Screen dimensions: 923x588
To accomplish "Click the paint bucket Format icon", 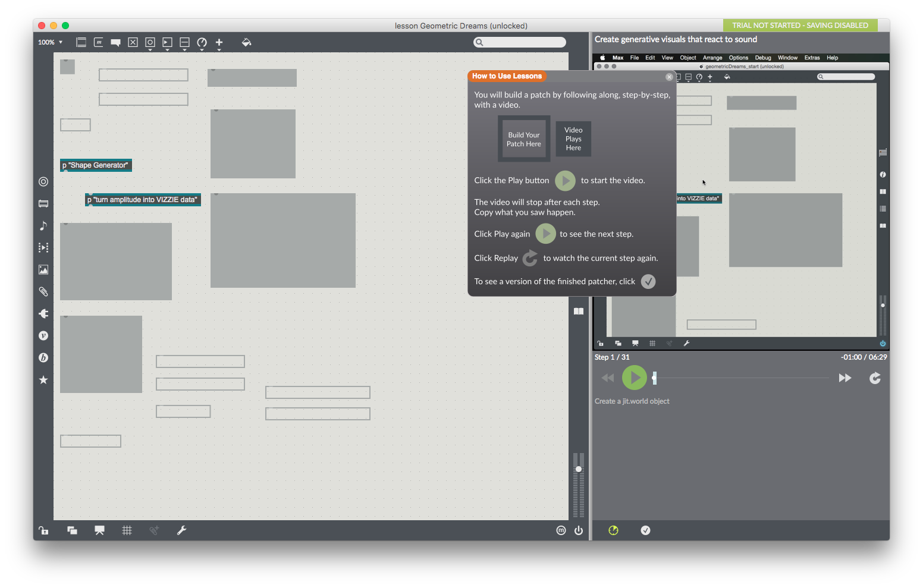I will tap(246, 42).
